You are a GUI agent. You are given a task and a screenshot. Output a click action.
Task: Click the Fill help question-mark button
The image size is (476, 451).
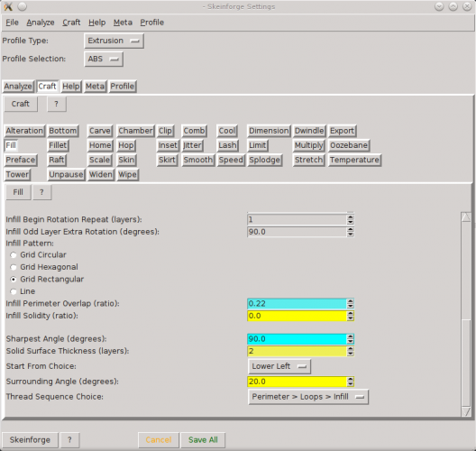coord(41,192)
